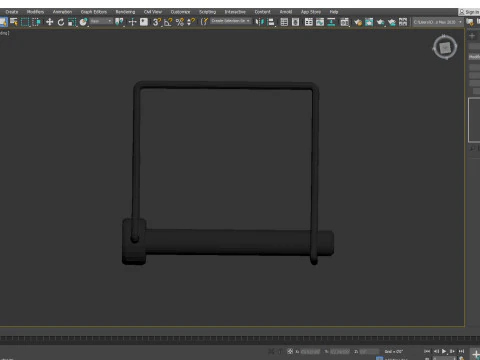Toggle Keyboard Shortcut Override icon
Screen dimensions: 480x360
pyautogui.click(x=144, y=22)
